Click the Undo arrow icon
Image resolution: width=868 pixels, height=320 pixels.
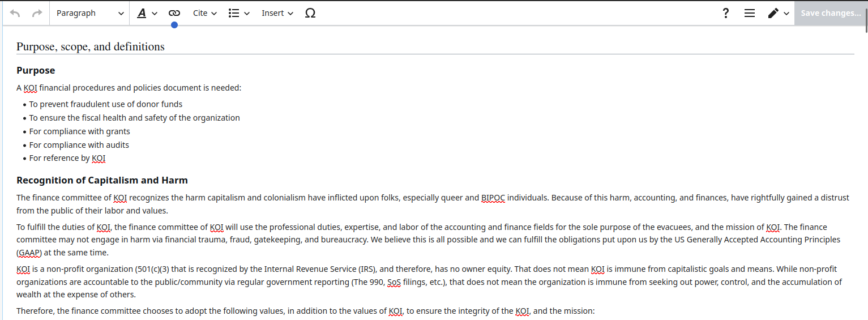coord(15,13)
